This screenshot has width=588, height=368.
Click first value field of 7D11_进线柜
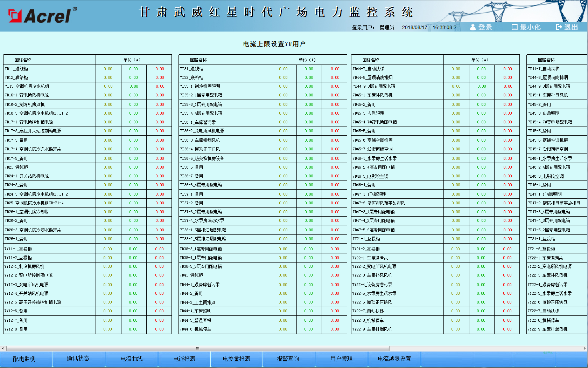(x=108, y=69)
